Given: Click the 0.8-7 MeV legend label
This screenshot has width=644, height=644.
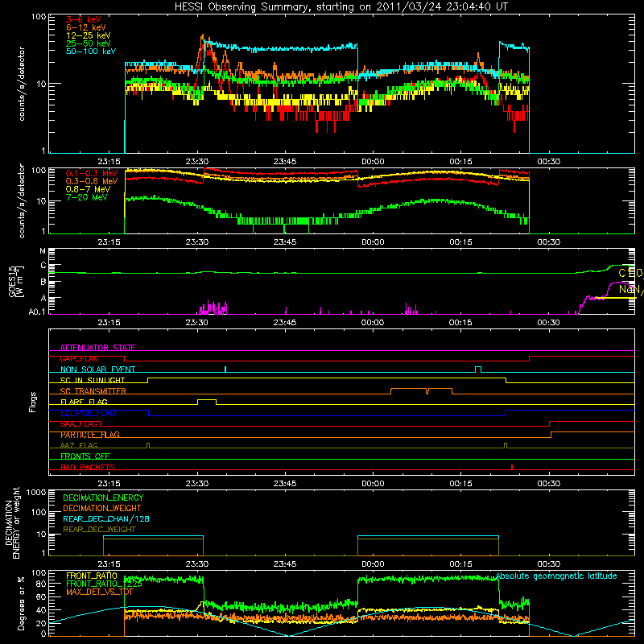Looking at the screenshot, I should click(x=88, y=189).
